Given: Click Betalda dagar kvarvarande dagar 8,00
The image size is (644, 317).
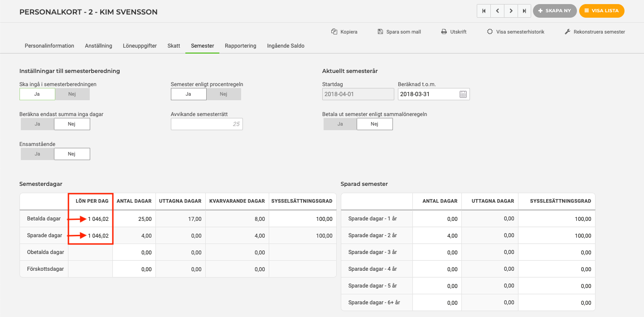Looking at the screenshot, I should (237, 219).
